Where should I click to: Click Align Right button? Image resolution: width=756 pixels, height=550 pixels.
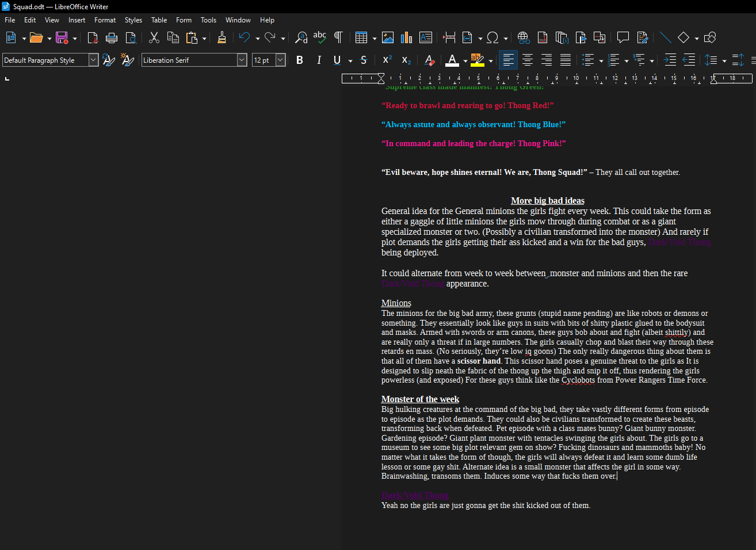547,60
